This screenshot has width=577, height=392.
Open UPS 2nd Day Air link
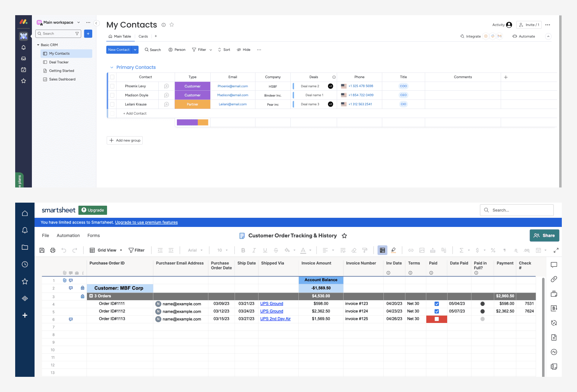[x=275, y=319]
